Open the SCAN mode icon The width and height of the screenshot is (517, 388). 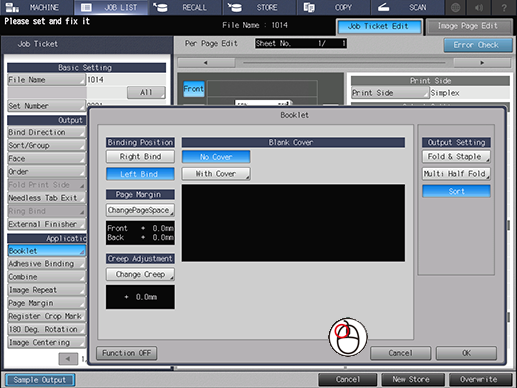(383, 7)
